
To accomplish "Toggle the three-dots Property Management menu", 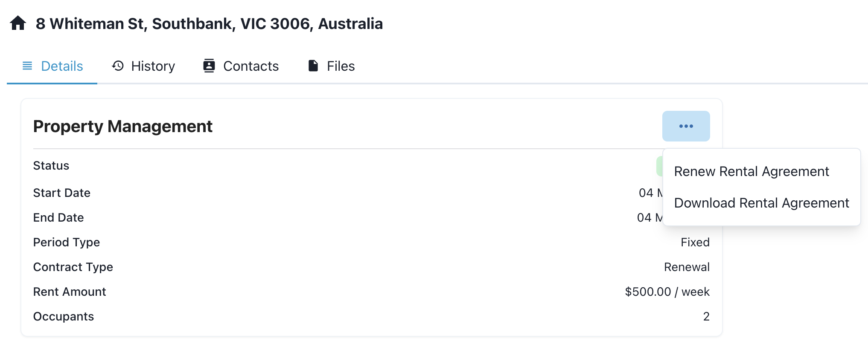I will pos(686,126).
